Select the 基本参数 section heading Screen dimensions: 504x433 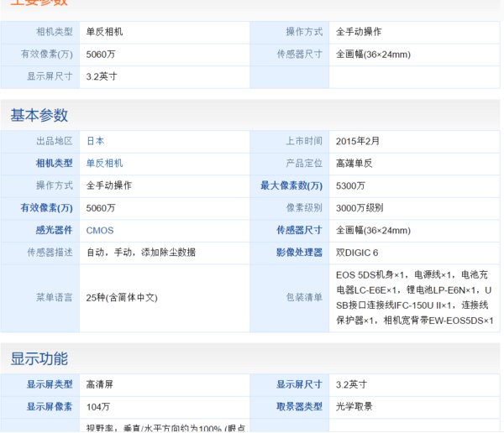[x=39, y=115]
